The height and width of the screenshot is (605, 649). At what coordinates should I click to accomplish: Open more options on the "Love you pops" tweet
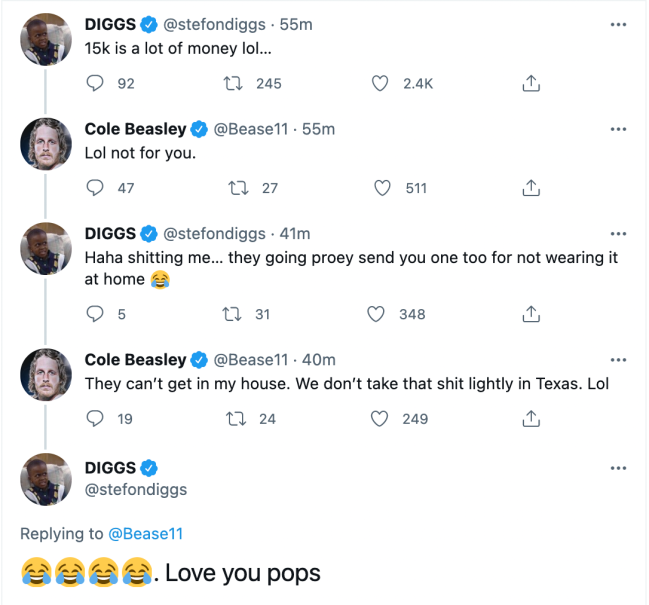(x=618, y=468)
